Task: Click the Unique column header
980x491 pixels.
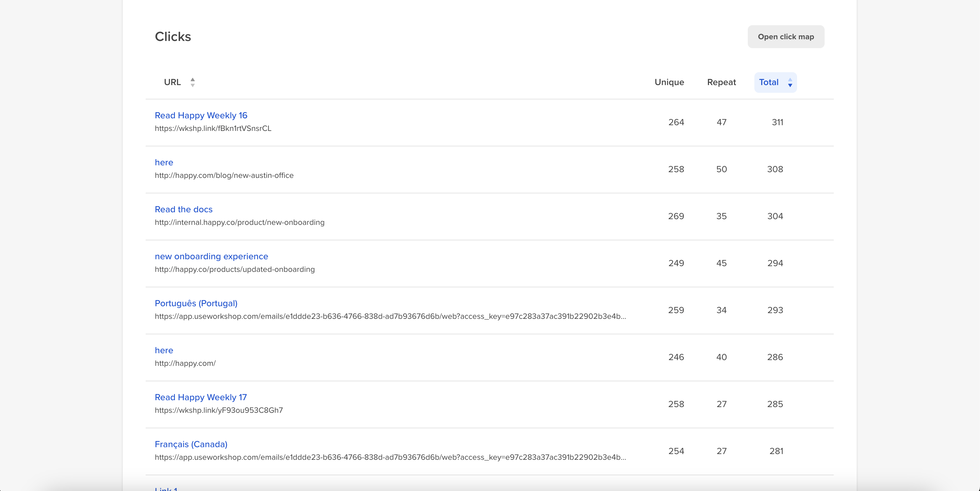Action: tap(669, 82)
